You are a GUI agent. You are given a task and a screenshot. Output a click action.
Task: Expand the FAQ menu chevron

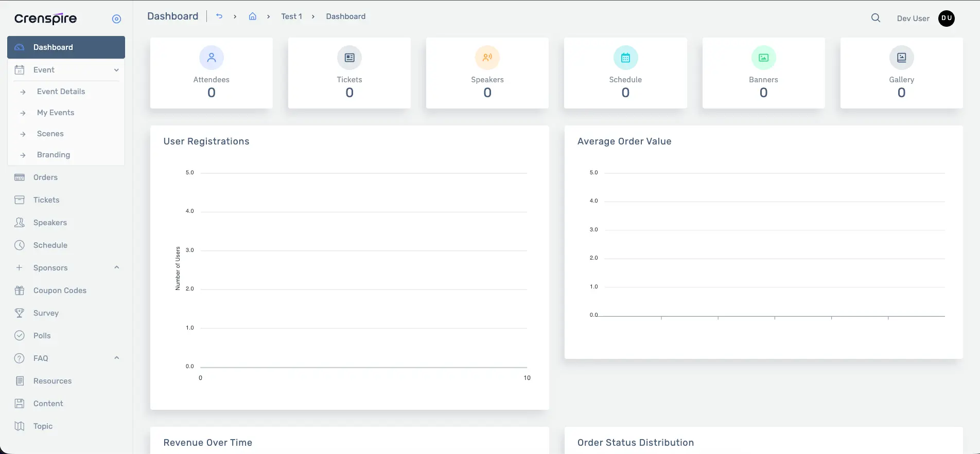116,358
